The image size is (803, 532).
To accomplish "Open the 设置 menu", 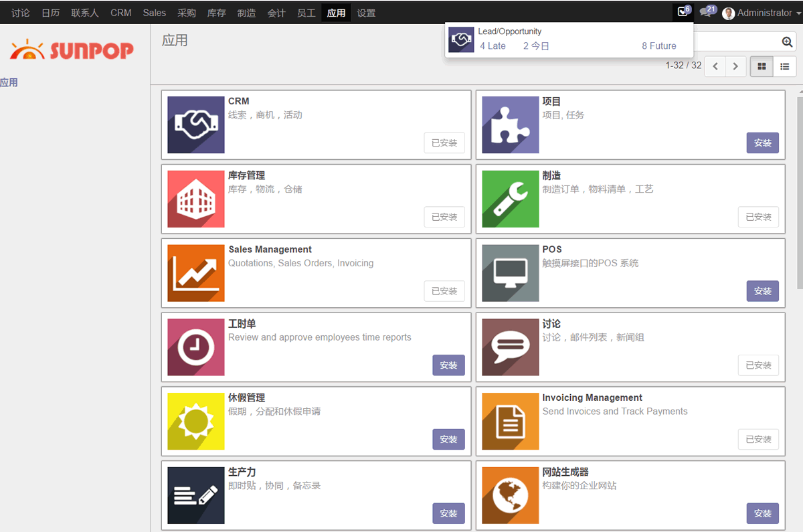I will pos(366,13).
